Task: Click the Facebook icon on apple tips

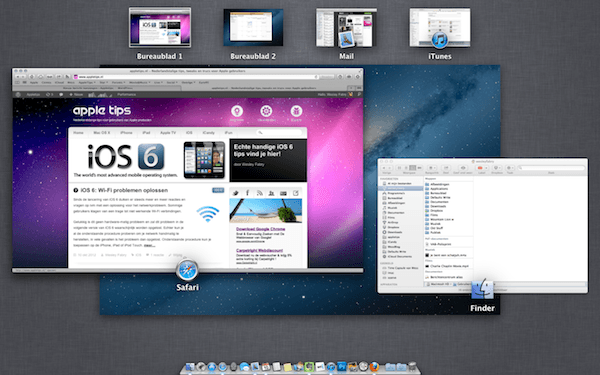Action: [248, 193]
